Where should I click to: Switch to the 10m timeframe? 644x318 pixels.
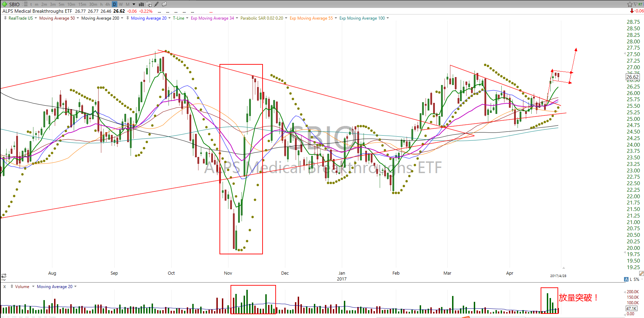[71, 4]
